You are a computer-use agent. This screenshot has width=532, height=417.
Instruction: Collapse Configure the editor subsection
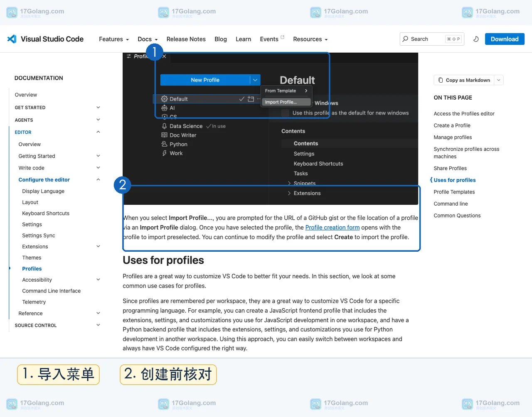tap(98, 180)
